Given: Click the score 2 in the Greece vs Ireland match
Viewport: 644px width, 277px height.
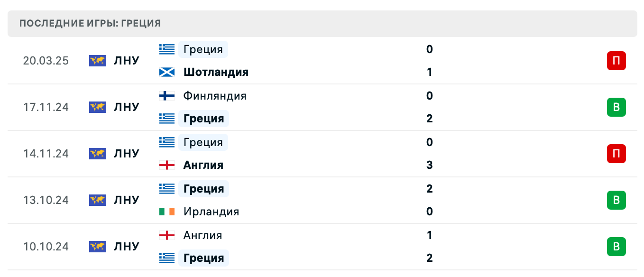Looking at the screenshot, I should [429, 189].
